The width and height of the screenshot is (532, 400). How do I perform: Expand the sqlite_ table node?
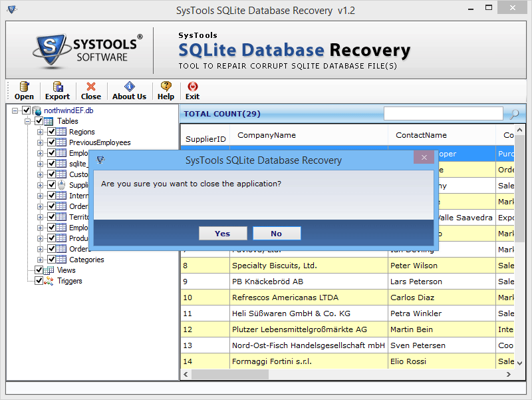40,164
